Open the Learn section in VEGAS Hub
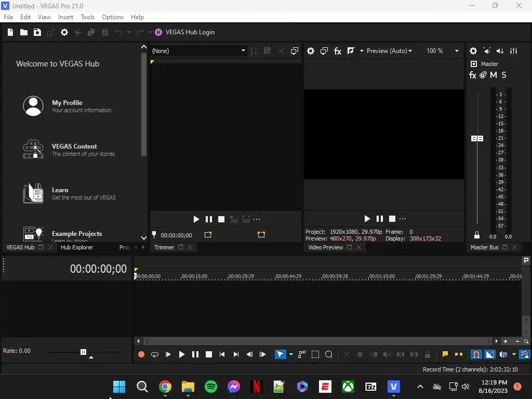 click(x=70, y=193)
